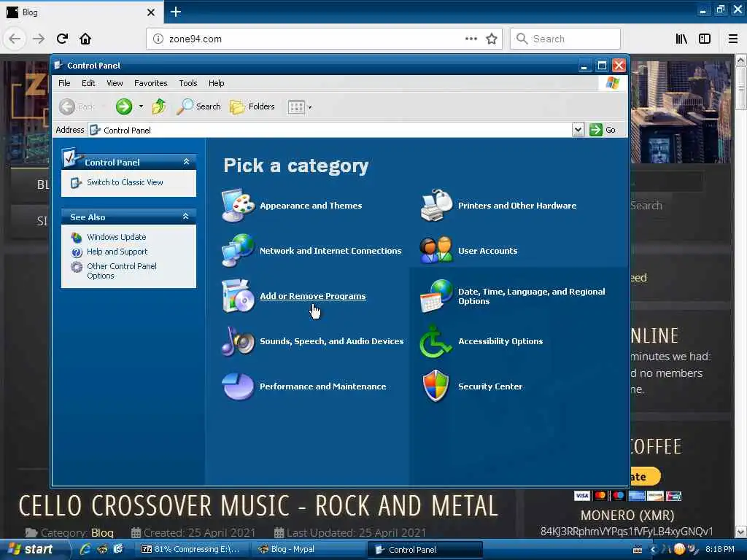The width and height of the screenshot is (747, 560).
Task: Open the View menu
Action: pos(115,83)
